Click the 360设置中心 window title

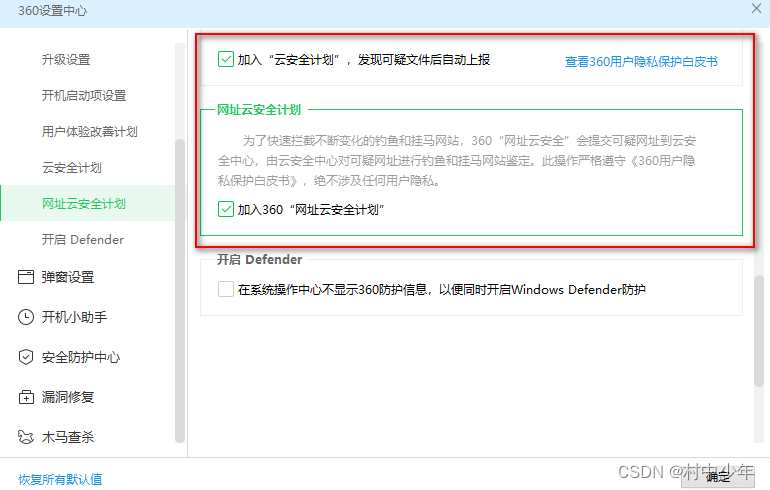point(53,11)
